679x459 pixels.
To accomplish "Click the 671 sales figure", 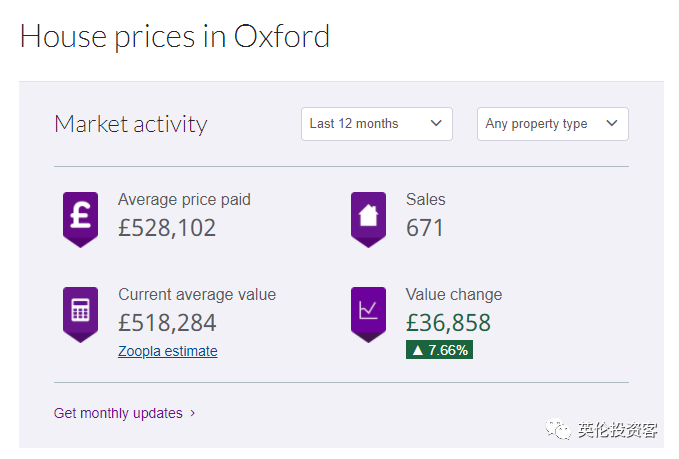I will (x=425, y=228).
